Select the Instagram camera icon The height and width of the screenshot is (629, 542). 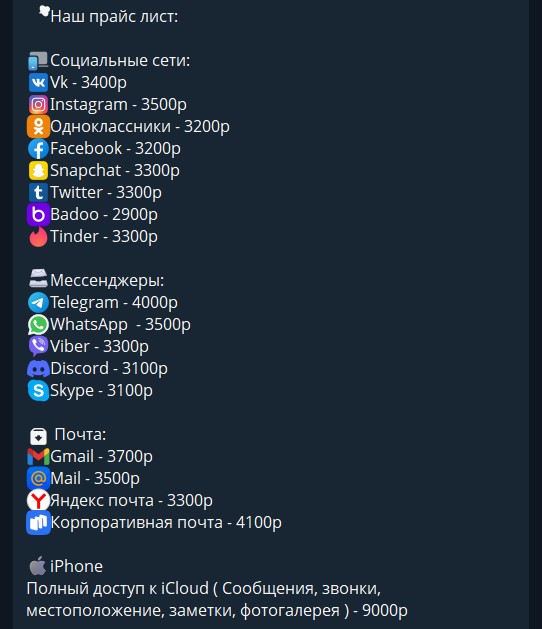(x=38, y=105)
